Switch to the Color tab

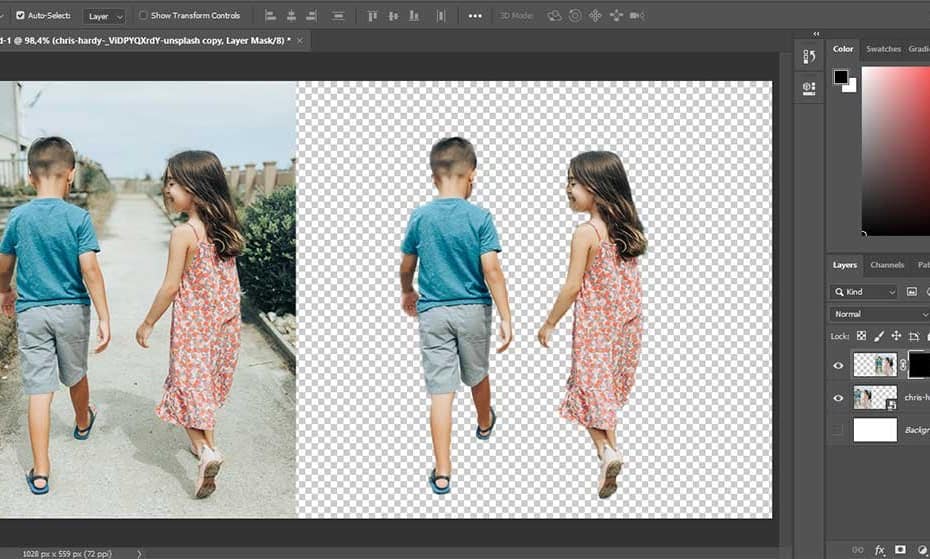[843, 49]
